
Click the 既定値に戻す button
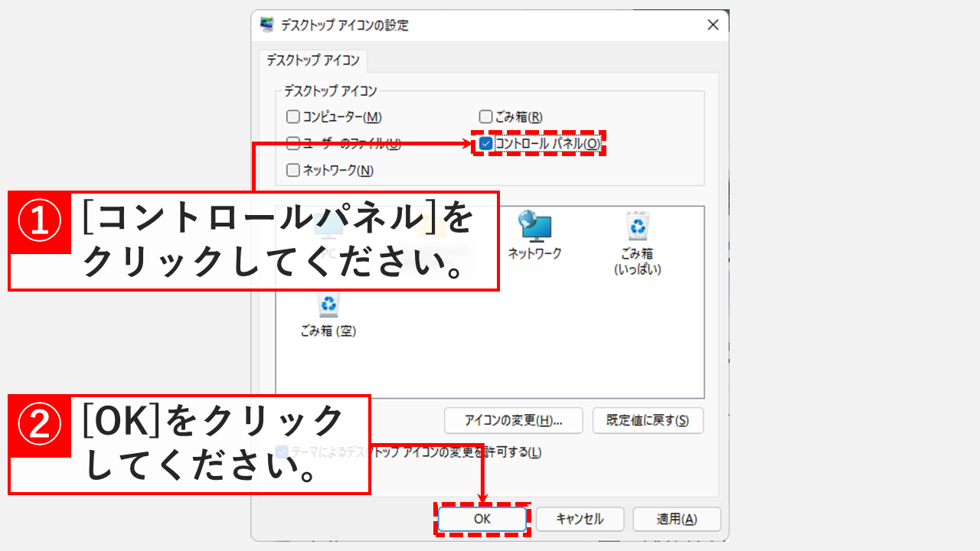pos(648,420)
